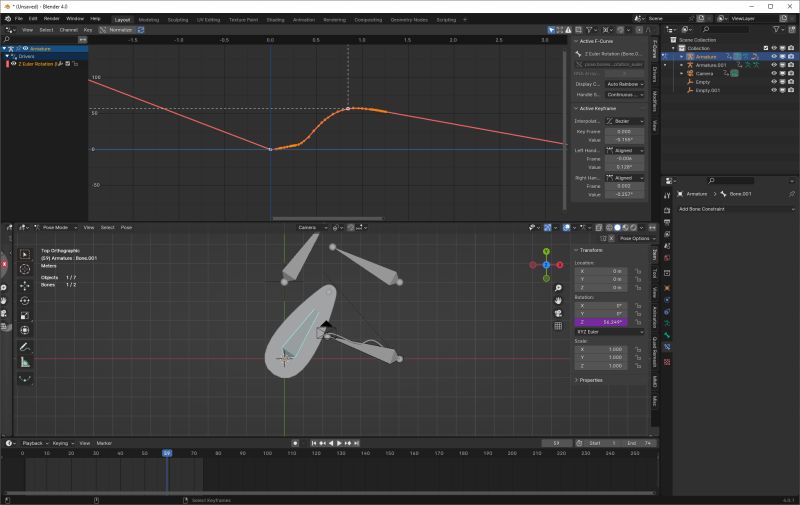Click the Blender logo menu icon
Screen dimensions: 800x505
8,19
